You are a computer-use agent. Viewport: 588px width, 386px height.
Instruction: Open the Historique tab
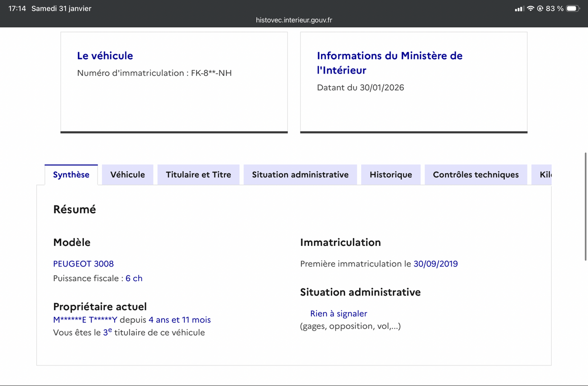click(x=391, y=175)
